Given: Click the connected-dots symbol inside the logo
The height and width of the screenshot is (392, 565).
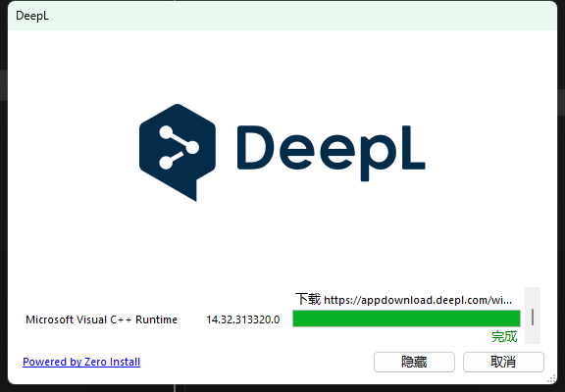Looking at the screenshot, I should 179,147.
